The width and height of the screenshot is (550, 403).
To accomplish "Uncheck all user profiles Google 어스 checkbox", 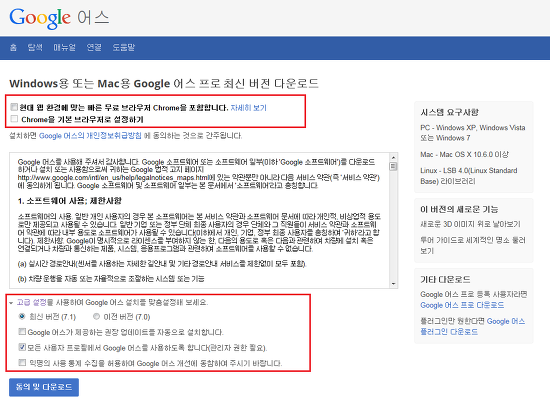I will (22, 347).
